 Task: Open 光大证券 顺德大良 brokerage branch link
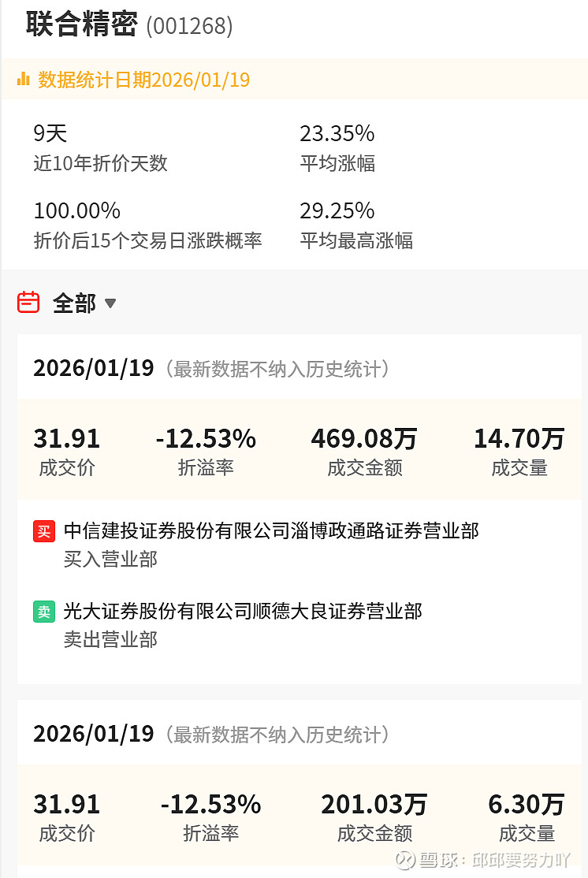[x=243, y=611]
